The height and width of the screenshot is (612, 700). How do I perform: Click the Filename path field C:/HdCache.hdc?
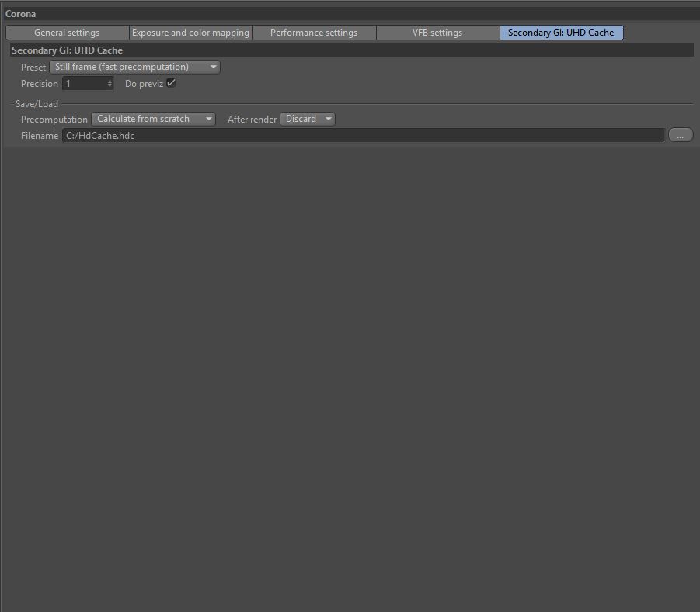click(x=364, y=136)
